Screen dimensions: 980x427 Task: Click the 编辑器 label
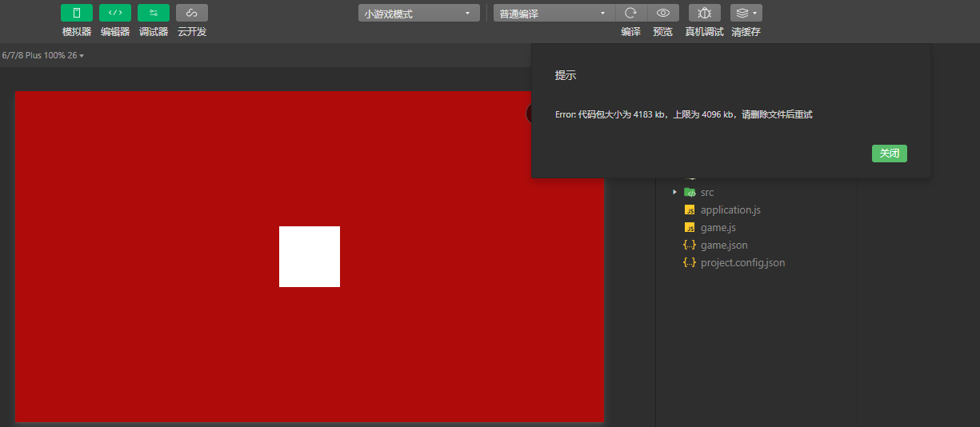(115, 32)
